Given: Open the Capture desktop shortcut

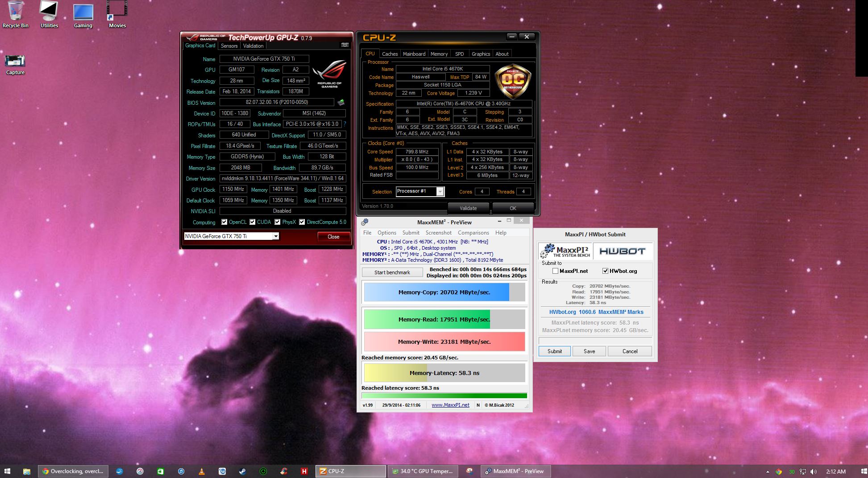Looking at the screenshot, I should click(x=15, y=65).
